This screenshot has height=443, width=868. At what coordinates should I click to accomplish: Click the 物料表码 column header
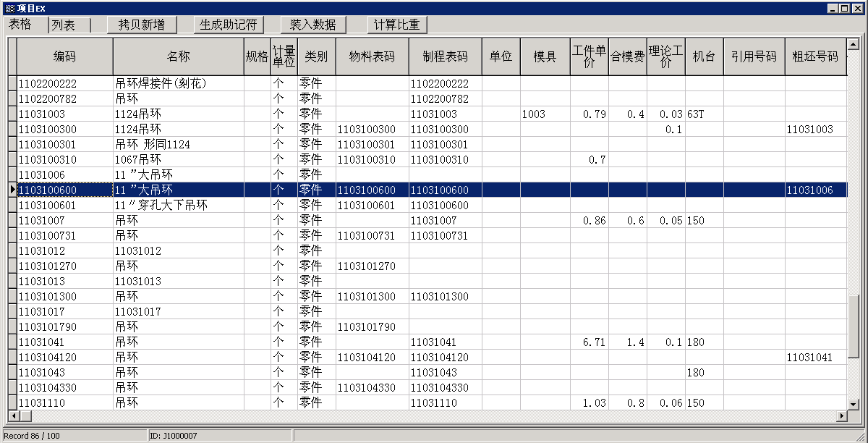pyautogui.click(x=372, y=56)
